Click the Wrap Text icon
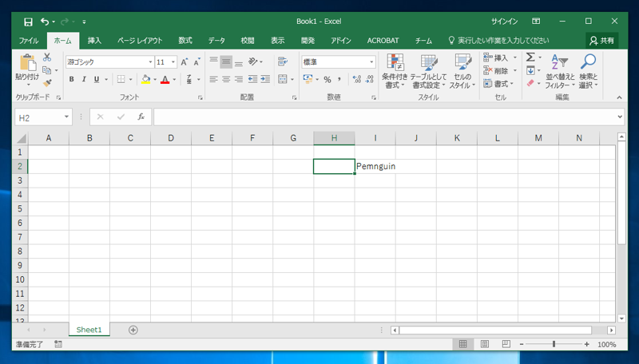The width and height of the screenshot is (639, 364). tap(283, 61)
